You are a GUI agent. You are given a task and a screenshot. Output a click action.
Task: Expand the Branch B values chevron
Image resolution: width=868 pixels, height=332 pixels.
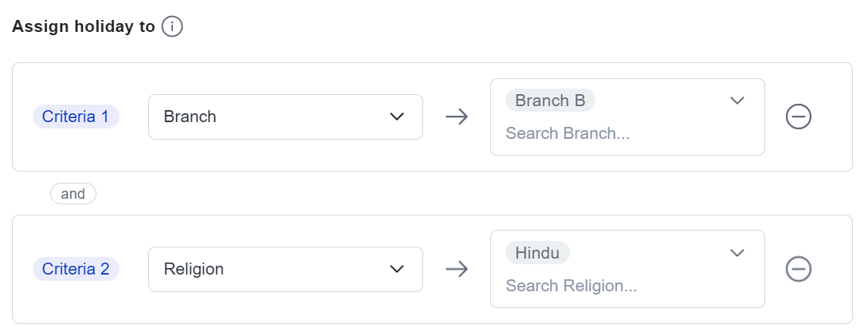point(736,101)
